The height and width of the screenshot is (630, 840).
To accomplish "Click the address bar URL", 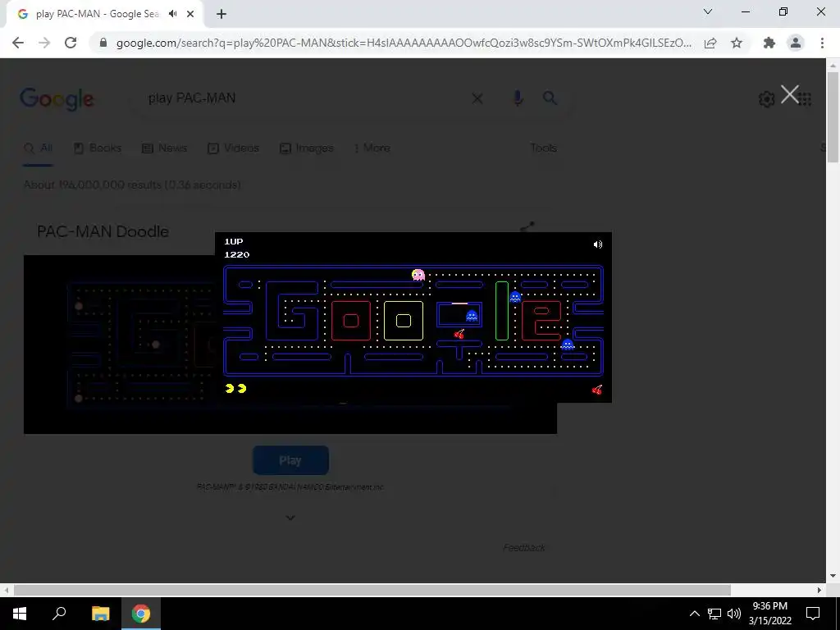I will click(x=404, y=43).
